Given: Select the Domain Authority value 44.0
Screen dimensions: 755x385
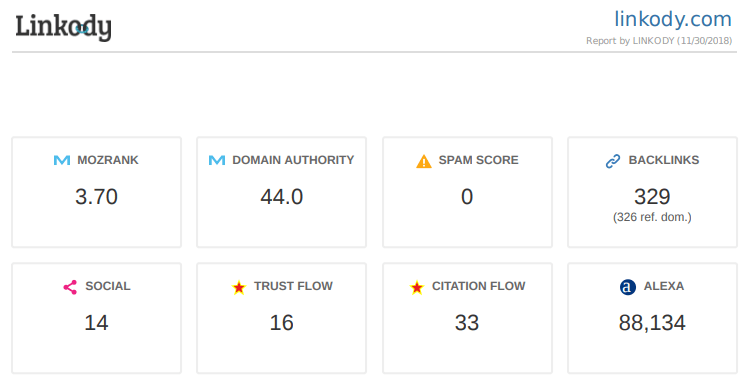Looking at the screenshot, I should point(282,197).
